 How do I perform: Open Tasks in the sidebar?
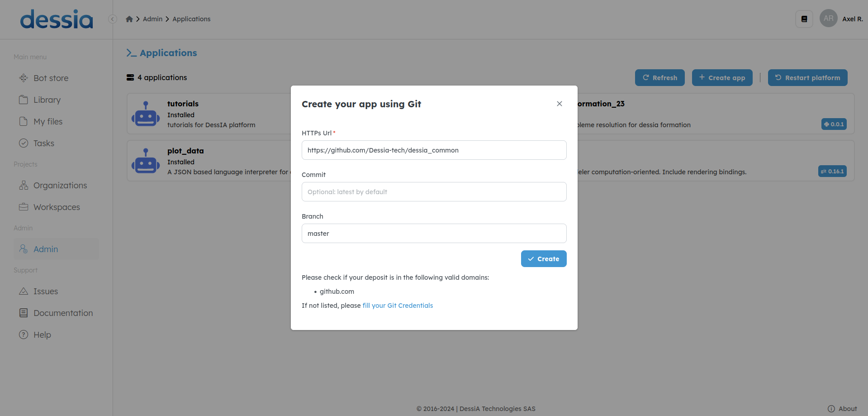pyautogui.click(x=56, y=143)
